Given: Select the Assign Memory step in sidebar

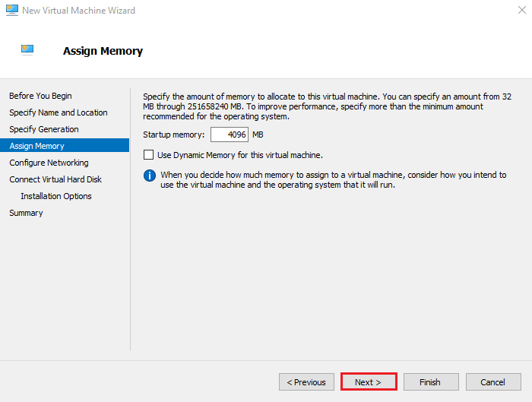Looking at the screenshot, I should 36,146.
